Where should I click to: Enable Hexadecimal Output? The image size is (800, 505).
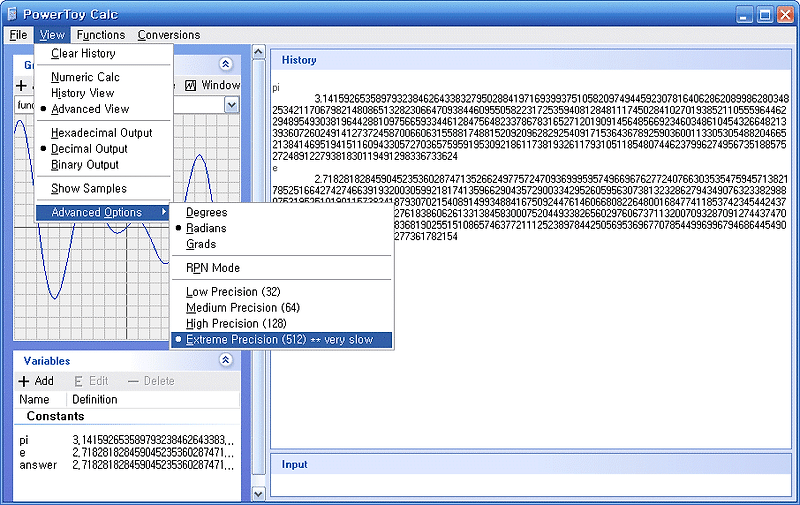point(104,133)
